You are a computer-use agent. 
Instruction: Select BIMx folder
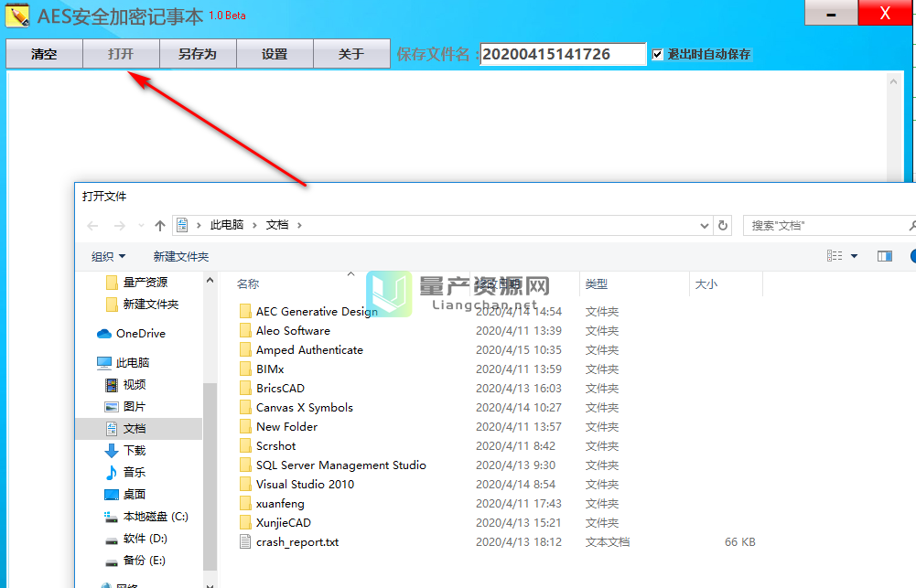pos(270,369)
